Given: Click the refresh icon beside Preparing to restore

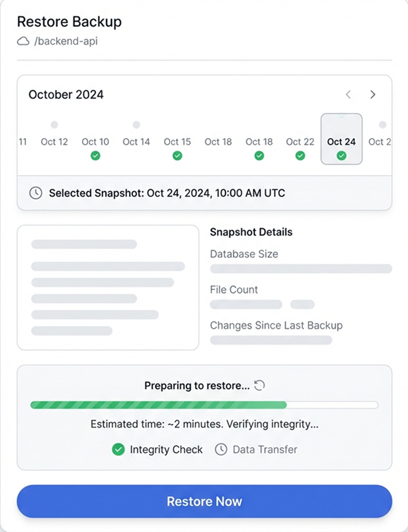Looking at the screenshot, I should (260, 385).
